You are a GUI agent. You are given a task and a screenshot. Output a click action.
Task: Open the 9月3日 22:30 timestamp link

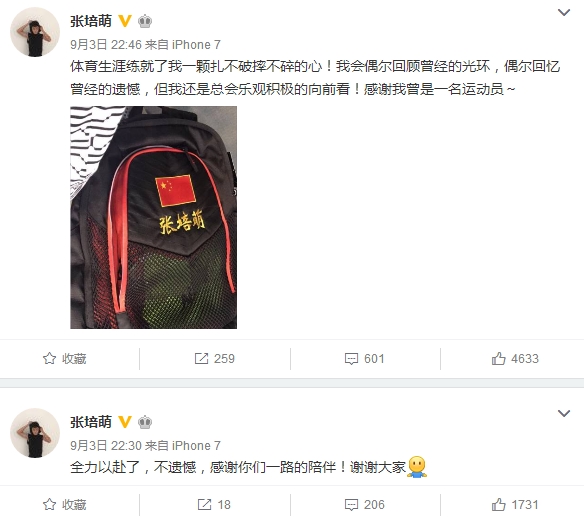pyautogui.click(x=106, y=446)
